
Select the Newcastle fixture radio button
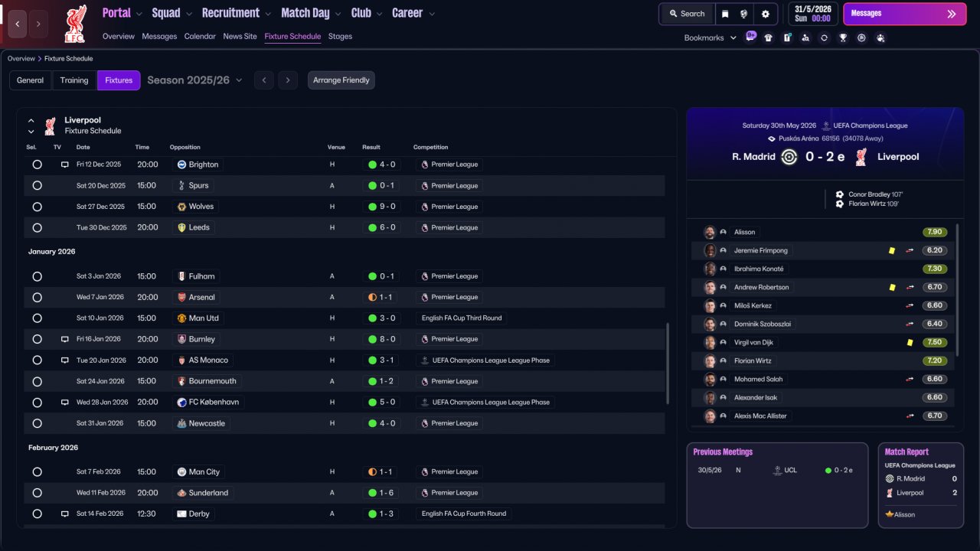coord(37,423)
